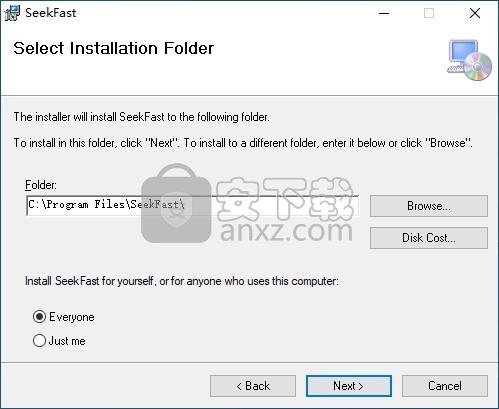The width and height of the screenshot is (499, 409).
Task: Click the computer and CD installer graphic
Action: pos(469,60)
